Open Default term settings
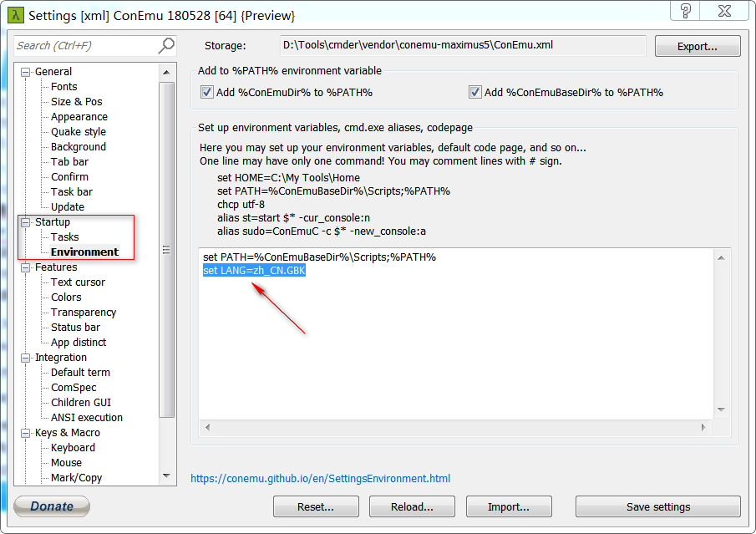756x534 pixels. pos(80,373)
